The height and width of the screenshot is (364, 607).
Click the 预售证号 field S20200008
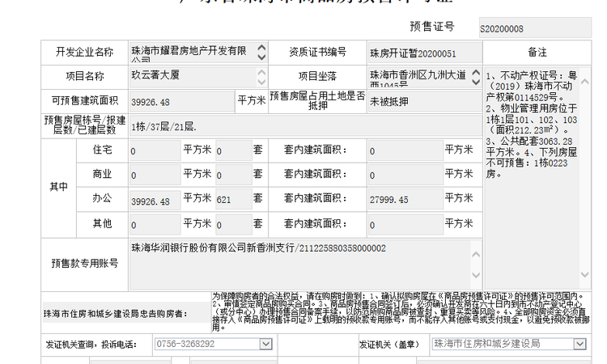(x=535, y=28)
